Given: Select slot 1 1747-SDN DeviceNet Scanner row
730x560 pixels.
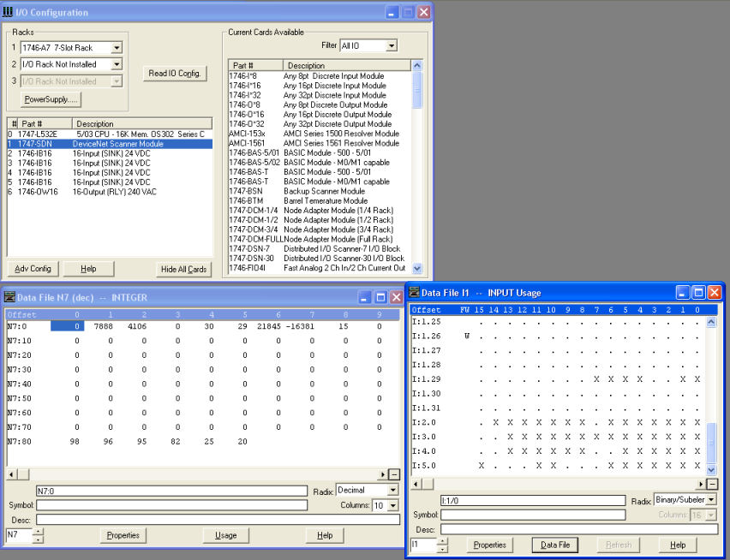Looking at the screenshot, I should 110,144.
